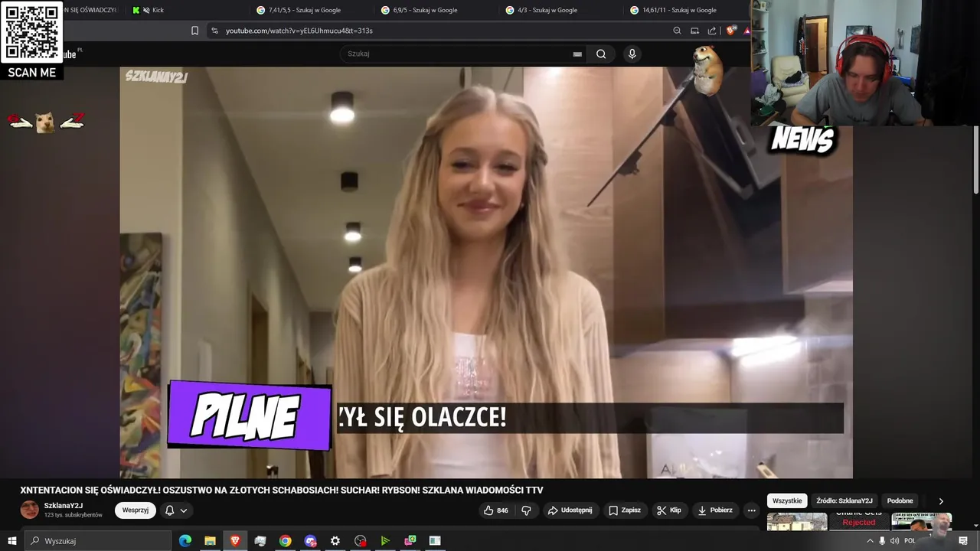Open File Explorer from taskbar
This screenshot has width=980, height=551.
pos(210,540)
